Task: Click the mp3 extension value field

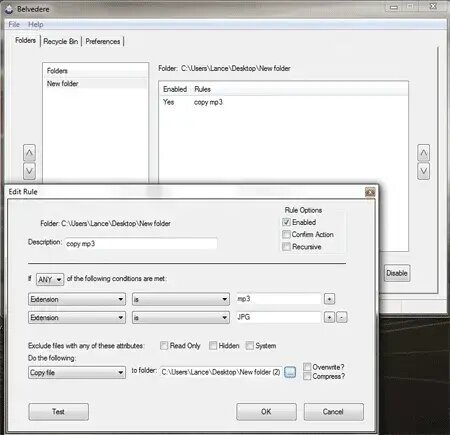Action: click(278, 299)
